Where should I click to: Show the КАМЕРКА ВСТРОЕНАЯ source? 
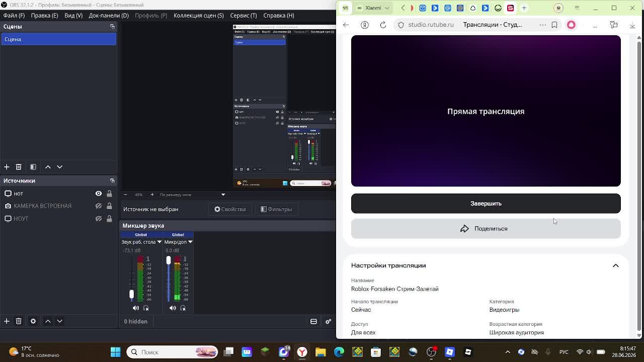tap(99, 206)
